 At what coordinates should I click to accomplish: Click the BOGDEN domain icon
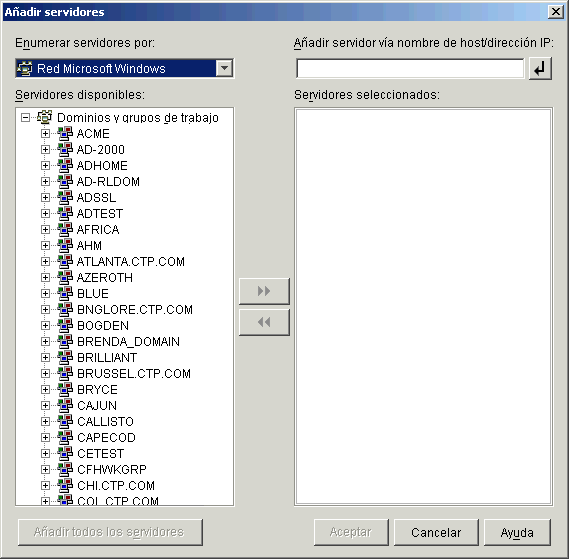coord(65,325)
